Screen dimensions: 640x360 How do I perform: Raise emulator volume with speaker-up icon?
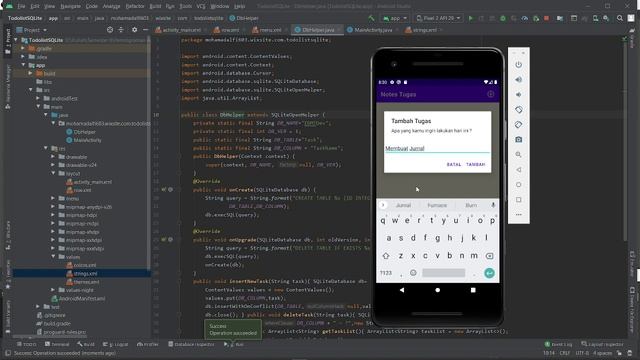pyautogui.click(x=518, y=80)
